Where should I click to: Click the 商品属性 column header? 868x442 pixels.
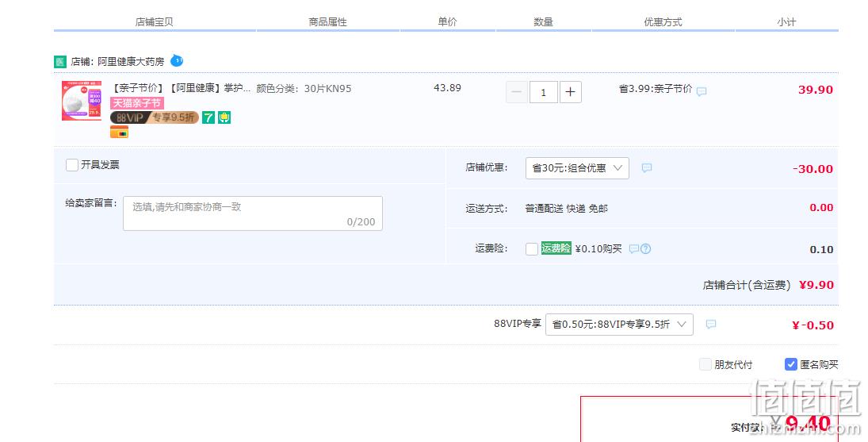click(x=327, y=21)
